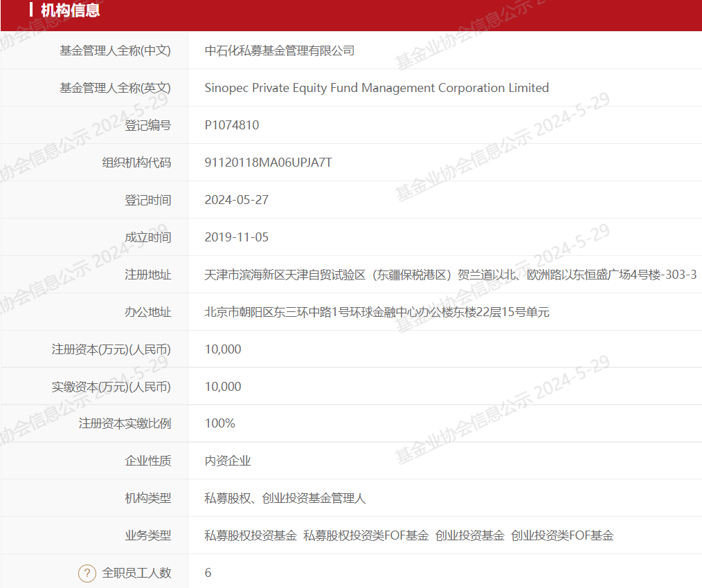Image resolution: width=702 pixels, height=588 pixels.
Task: Select business type 私募股权投资类FOF基金
Action: [x=366, y=535]
